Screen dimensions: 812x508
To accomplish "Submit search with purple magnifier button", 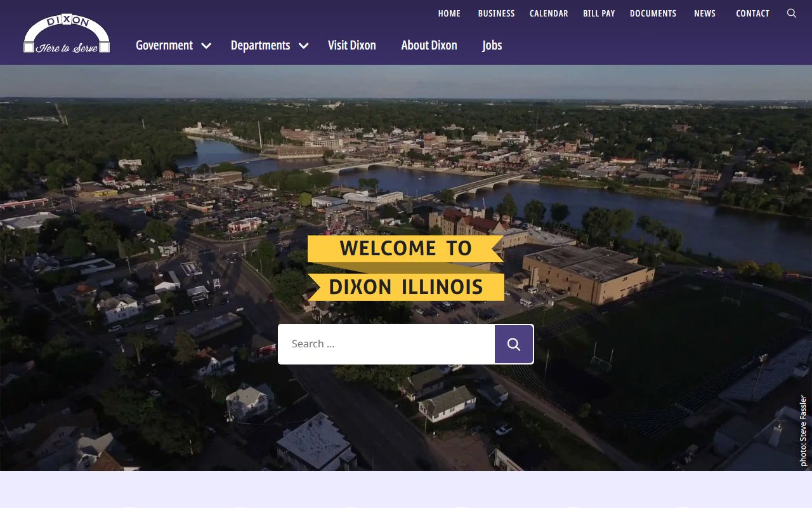I will [514, 344].
